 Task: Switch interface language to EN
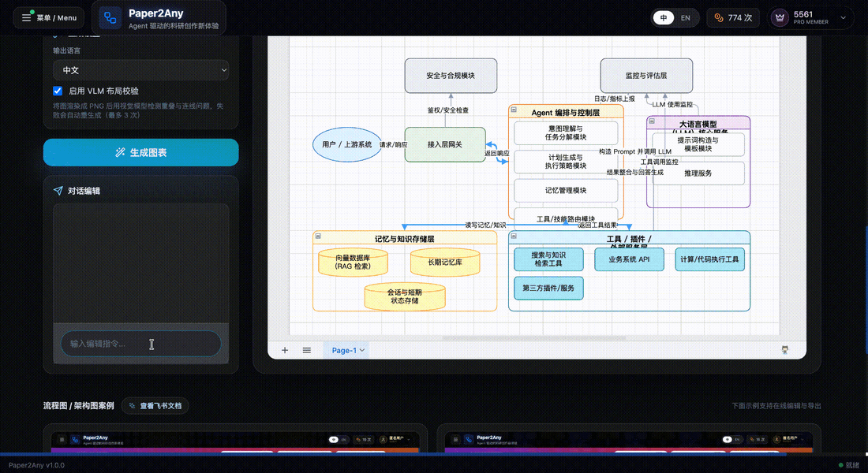tap(685, 17)
